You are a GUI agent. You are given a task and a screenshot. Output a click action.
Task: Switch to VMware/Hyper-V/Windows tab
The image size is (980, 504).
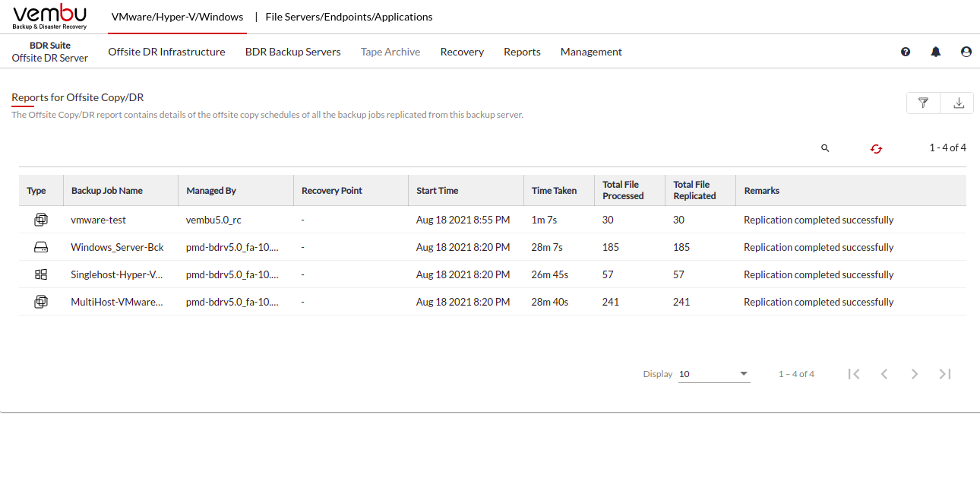click(x=177, y=17)
